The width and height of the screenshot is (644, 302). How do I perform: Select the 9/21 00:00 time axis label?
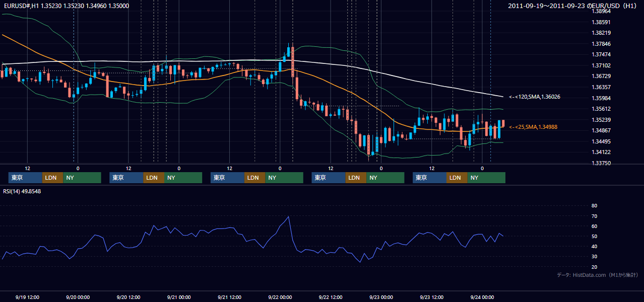[179, 297]
